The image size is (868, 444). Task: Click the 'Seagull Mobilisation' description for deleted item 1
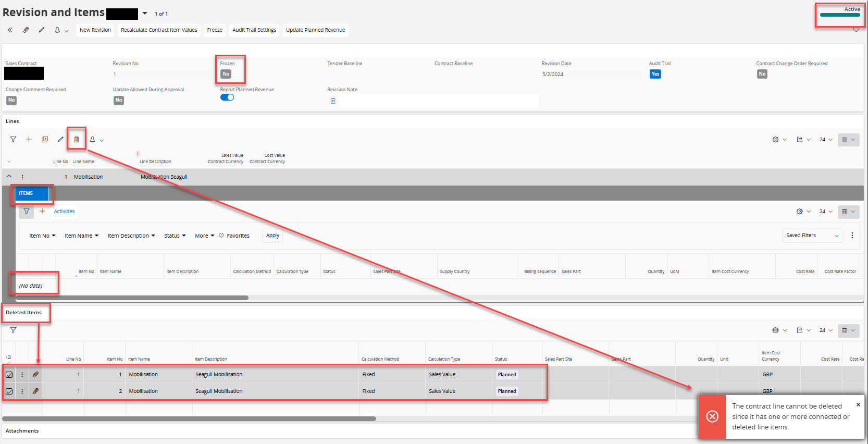(219, 375)
